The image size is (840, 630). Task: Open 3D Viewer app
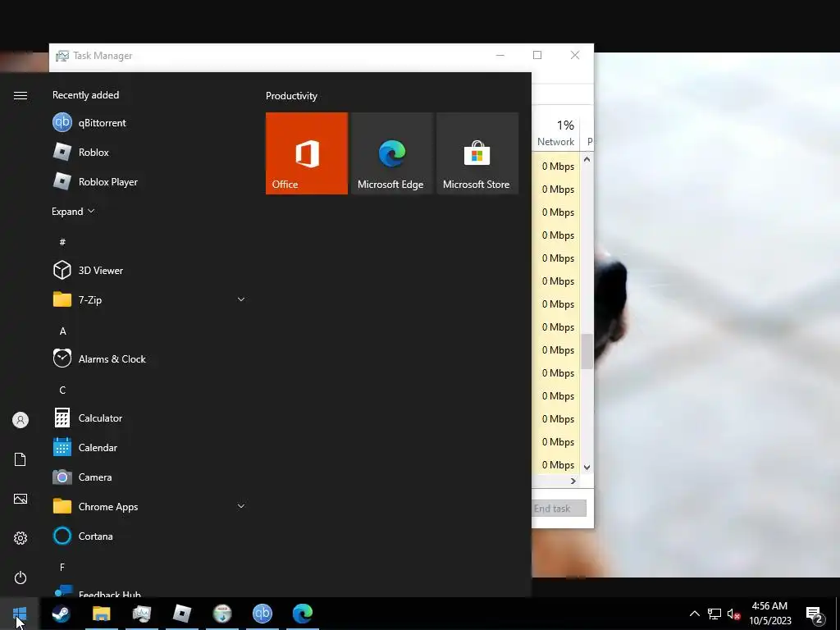tap(150, 270)
